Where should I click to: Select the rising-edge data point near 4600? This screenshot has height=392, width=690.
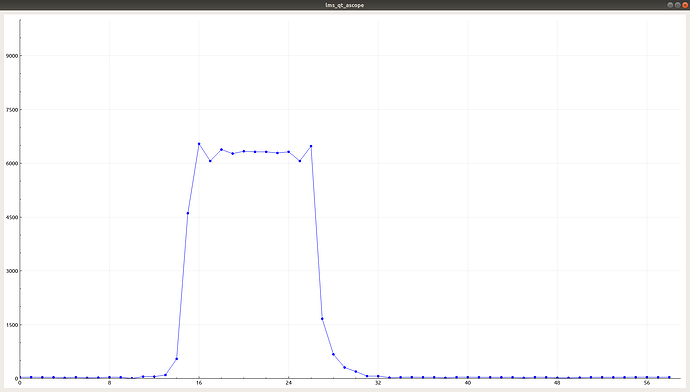coord(188,213)
